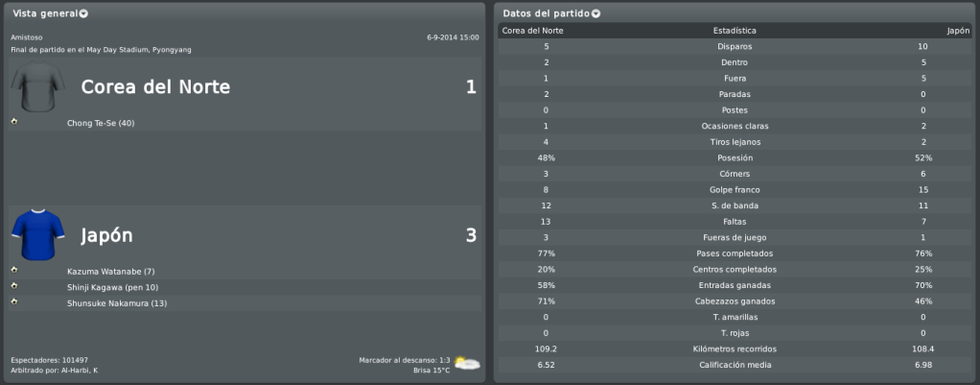Click the Japón blue shirt icon
This screenshot has width=980, height=385.
click(38, 235)
